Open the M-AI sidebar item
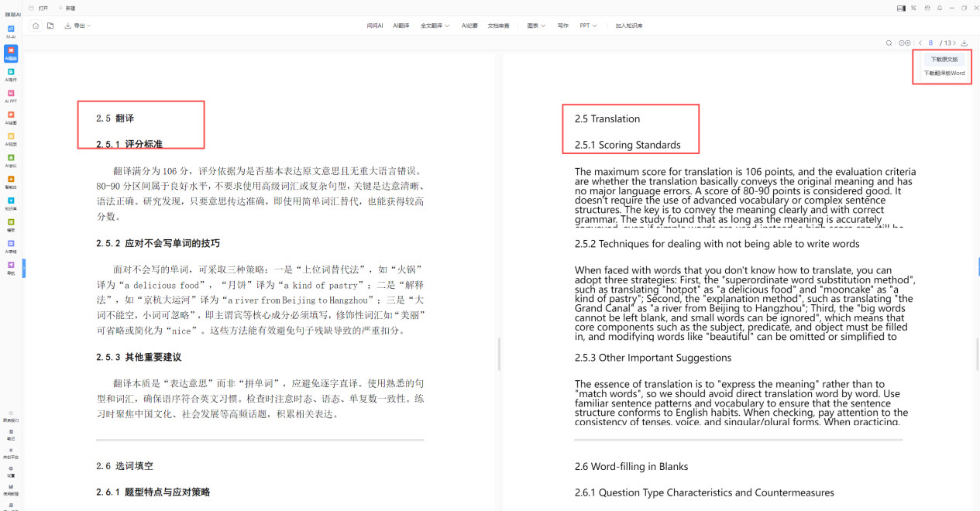This screenshot has width=980, height=511. [11, 31]
